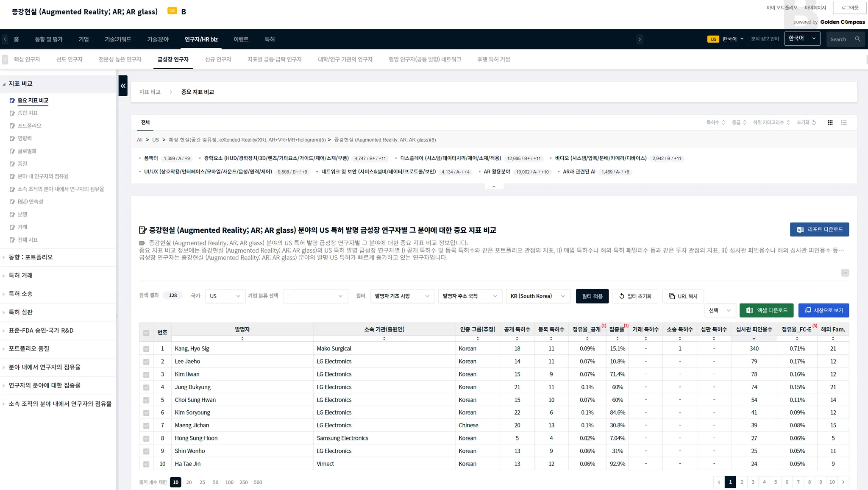Expand the 특허 거래 sidebar section

click(21, 276)
